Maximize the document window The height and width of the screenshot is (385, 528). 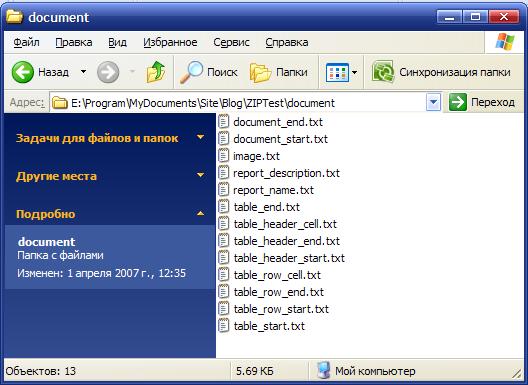pos(475,17)
